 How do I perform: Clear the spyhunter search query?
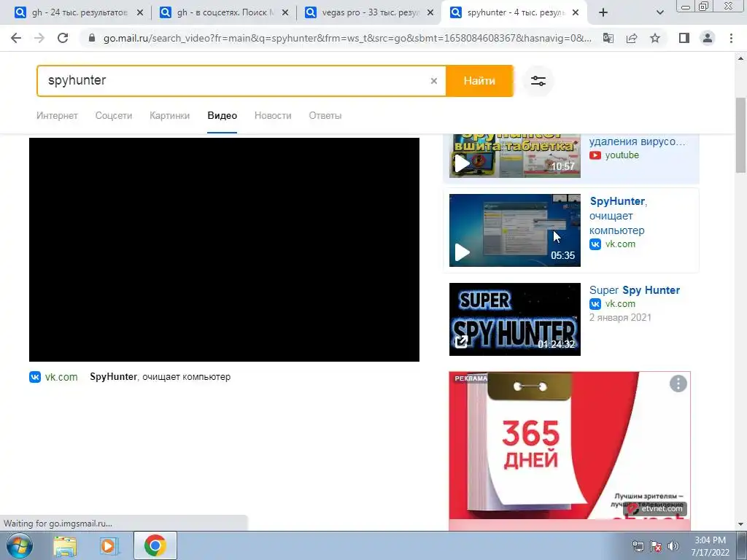point(433,81)
